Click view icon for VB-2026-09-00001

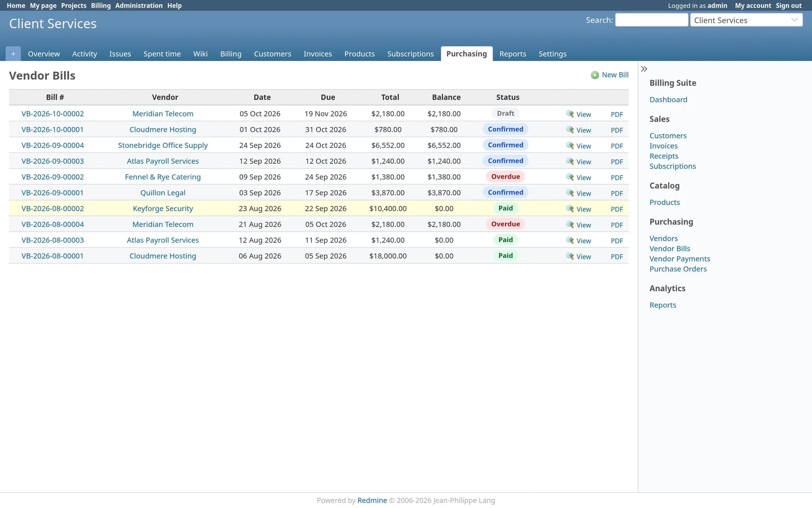[570, 193]
